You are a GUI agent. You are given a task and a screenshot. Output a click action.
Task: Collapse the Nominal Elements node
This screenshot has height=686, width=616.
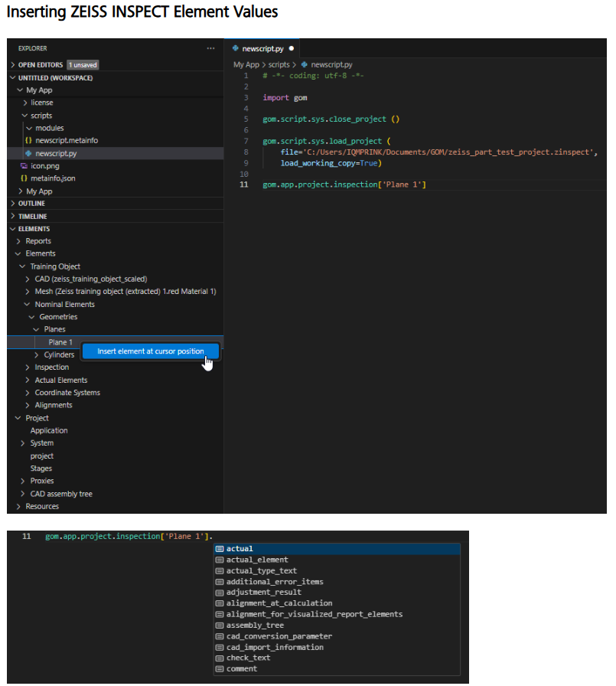[x=27, y=304]
